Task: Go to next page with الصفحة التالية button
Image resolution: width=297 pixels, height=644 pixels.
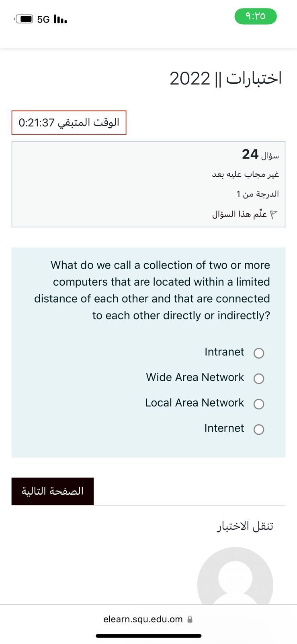Action: [53, 491]
